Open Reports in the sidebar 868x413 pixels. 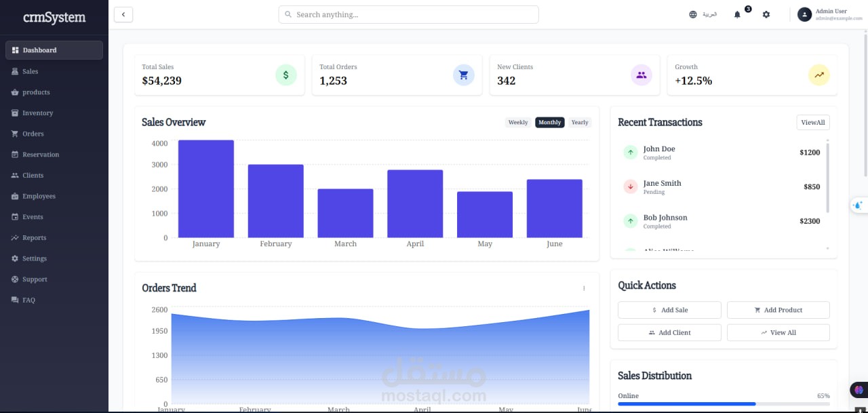coord(54,238)
